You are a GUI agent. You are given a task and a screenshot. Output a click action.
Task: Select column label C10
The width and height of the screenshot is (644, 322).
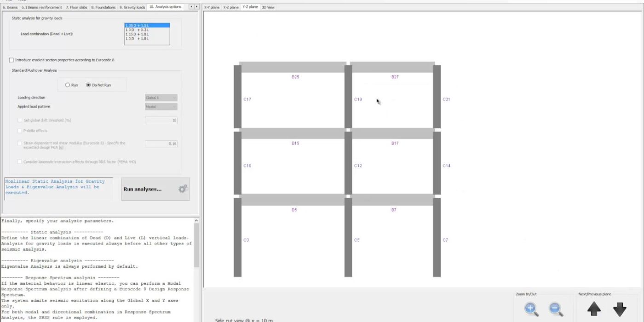click(247, 166)
